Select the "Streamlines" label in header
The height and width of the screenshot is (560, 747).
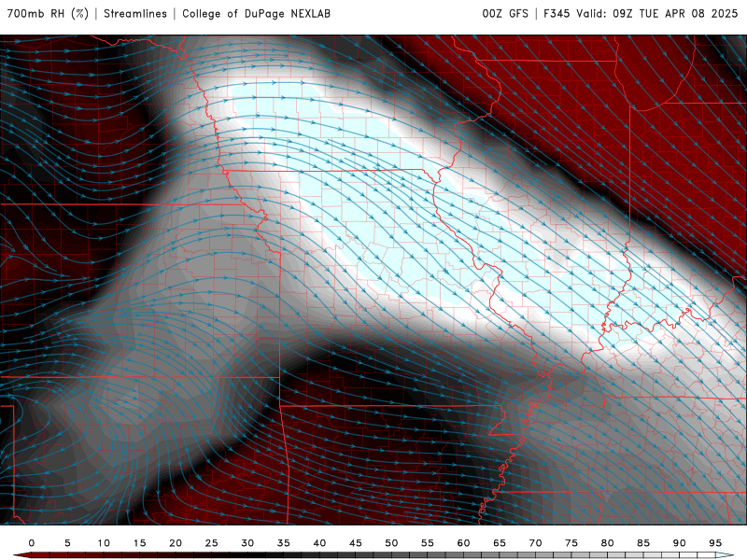135,13
